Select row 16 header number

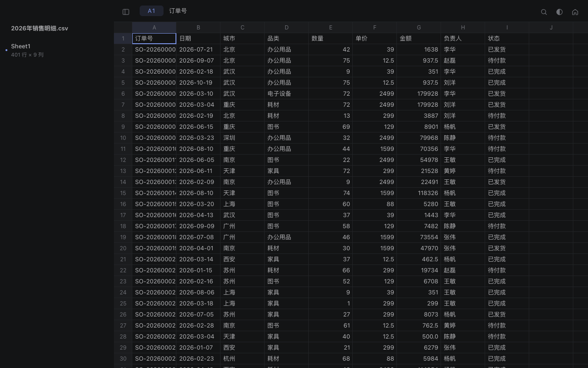(x=123, y=204)
